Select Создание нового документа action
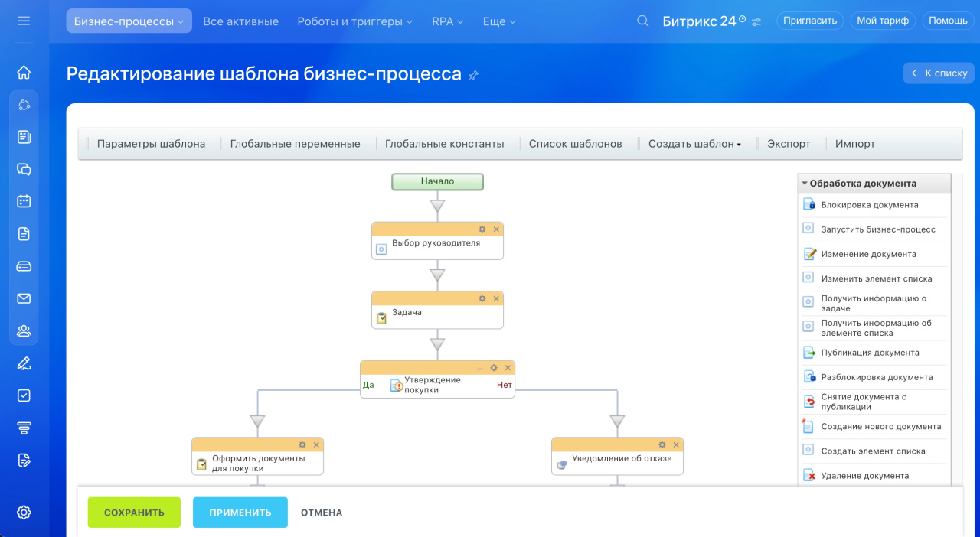Image resolution: width=980 pixels, height=537 pixels. point(873,426)
